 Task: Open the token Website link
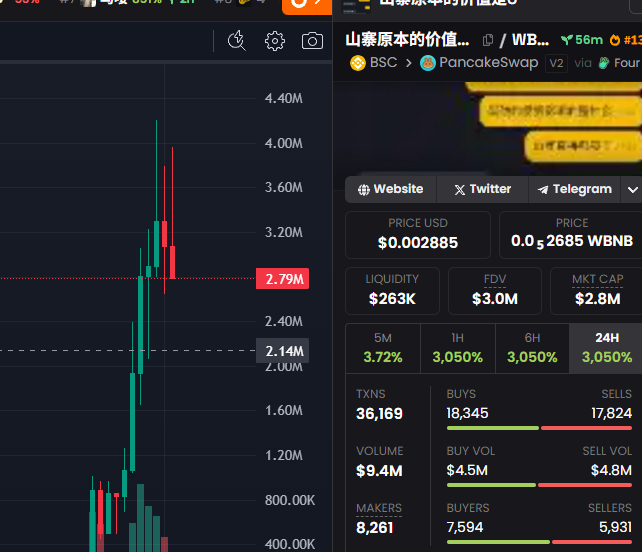(391, 189)
